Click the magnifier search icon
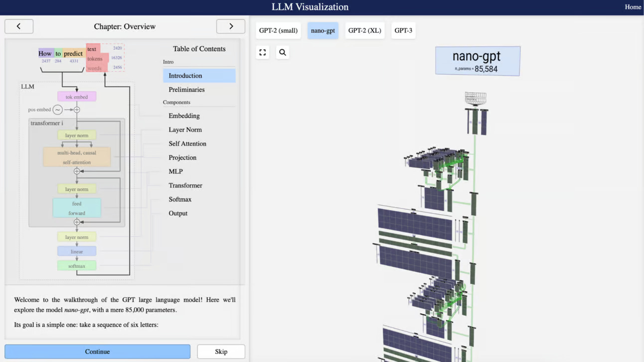The height and width of the screenshot is (362, 644). (283, 52)
